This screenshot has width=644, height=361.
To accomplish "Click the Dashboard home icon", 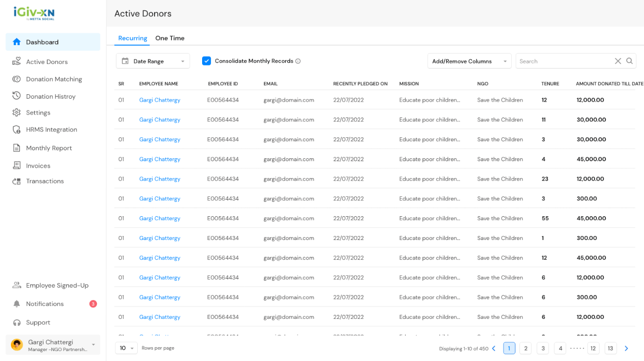I will (x=17, y=42).
